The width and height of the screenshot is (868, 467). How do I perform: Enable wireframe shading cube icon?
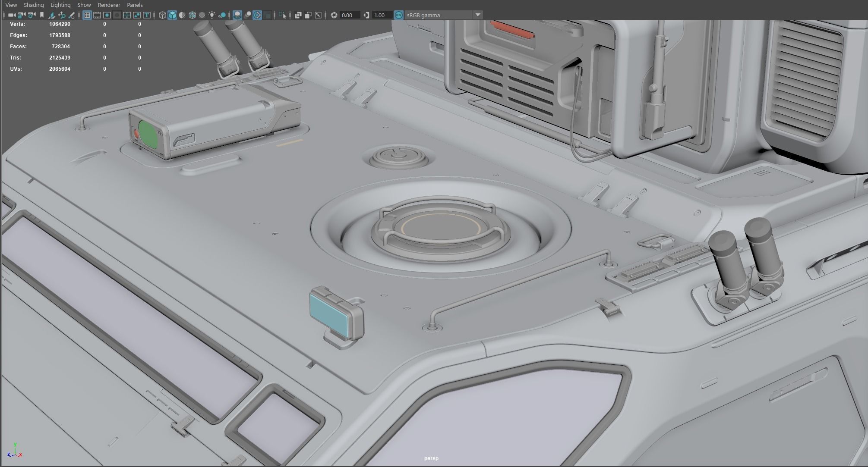pyautogui.click(x=162, y=15)
